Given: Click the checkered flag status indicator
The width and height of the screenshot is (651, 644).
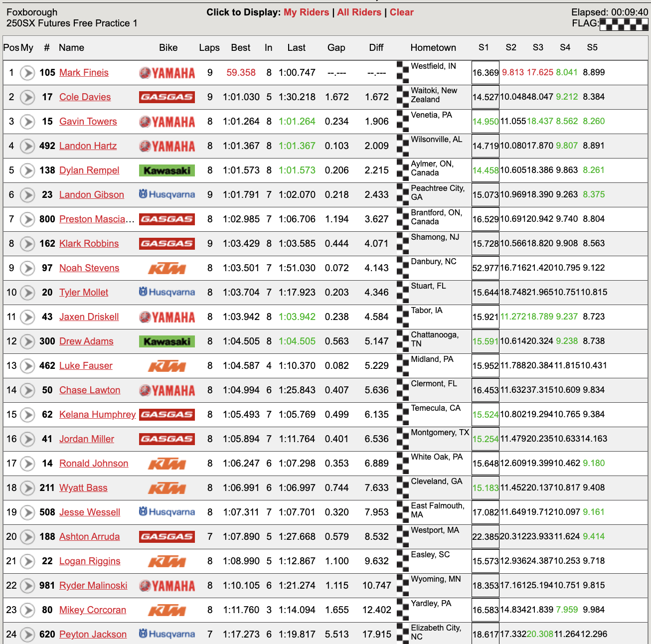Looking at the screenshot, I should coord(624,24).
